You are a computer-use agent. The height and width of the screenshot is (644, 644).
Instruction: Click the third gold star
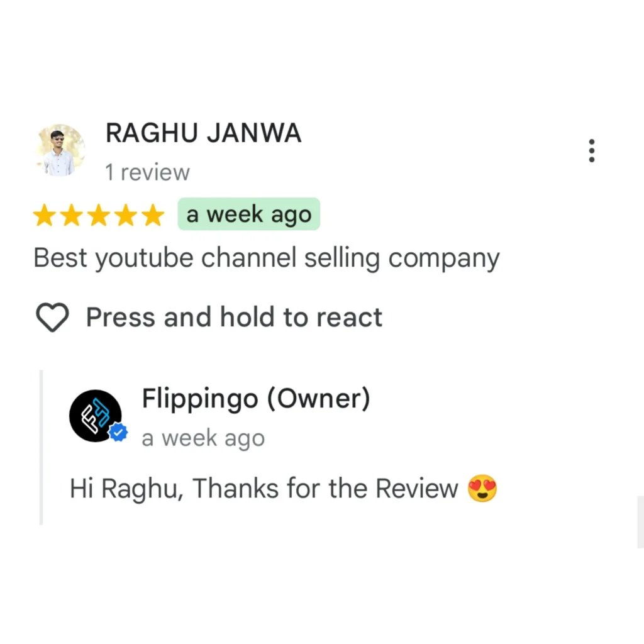[x=99, y=215]
